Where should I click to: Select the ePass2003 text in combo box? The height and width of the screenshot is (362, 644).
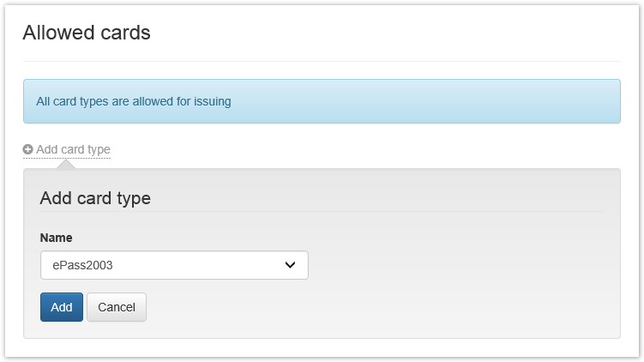(82, 265)
